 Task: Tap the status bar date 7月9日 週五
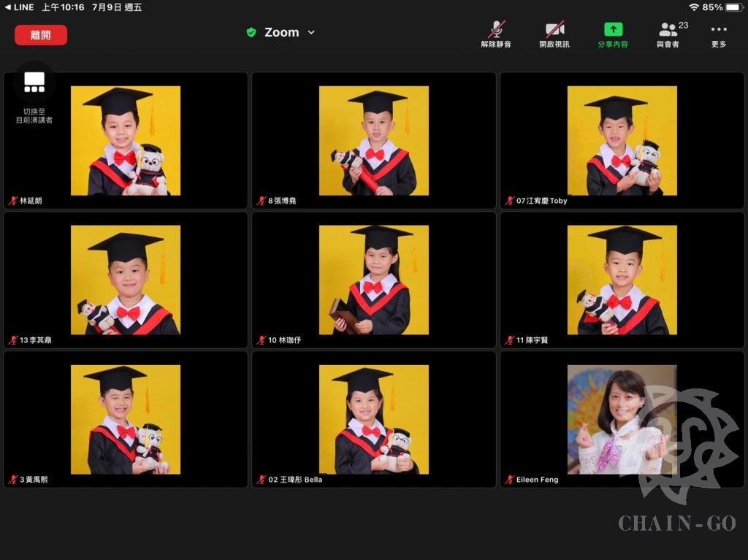pyautogui.click(x=117, y=7)
